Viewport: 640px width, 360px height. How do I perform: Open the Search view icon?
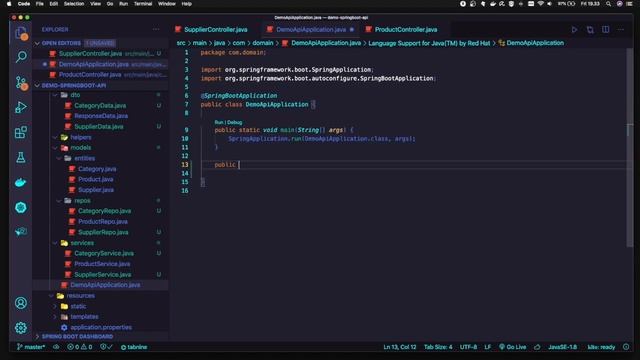21,56
